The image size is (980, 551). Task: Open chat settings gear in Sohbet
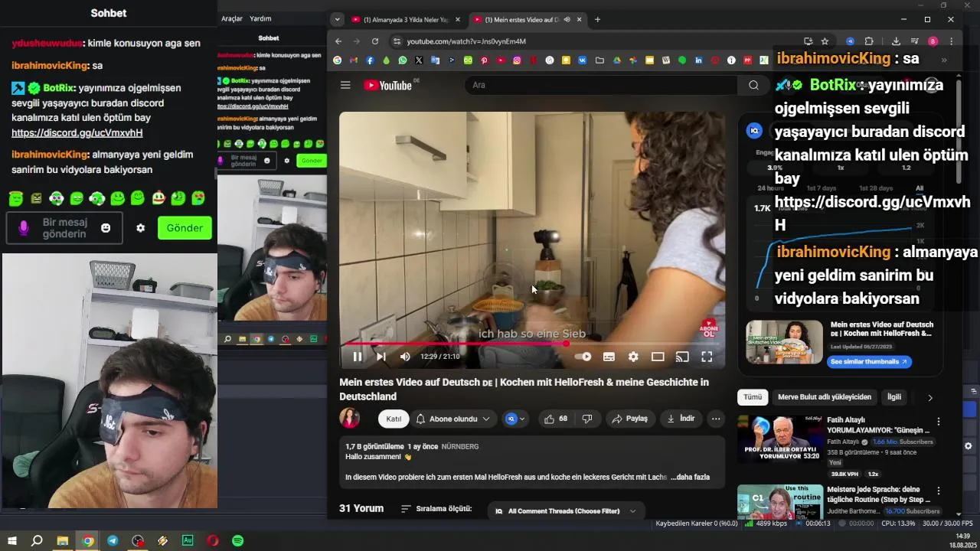[140, 228]
